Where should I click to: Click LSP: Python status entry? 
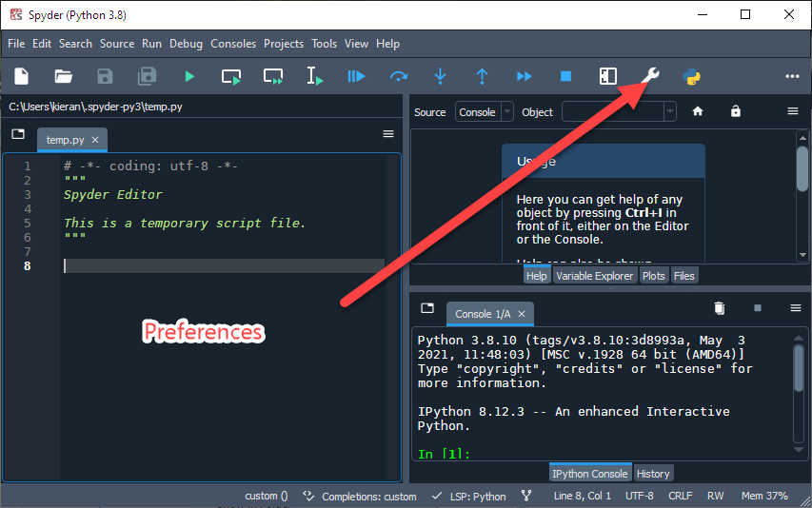[469, 496]
